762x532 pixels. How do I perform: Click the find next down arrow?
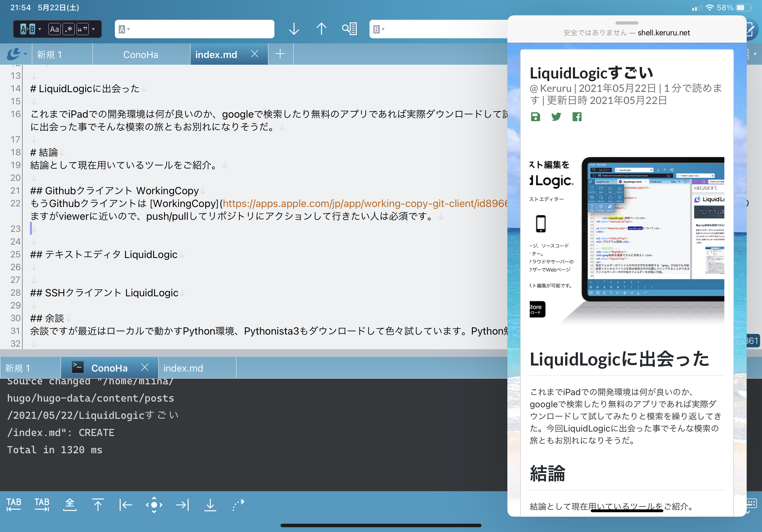click(x=294, y=29)
